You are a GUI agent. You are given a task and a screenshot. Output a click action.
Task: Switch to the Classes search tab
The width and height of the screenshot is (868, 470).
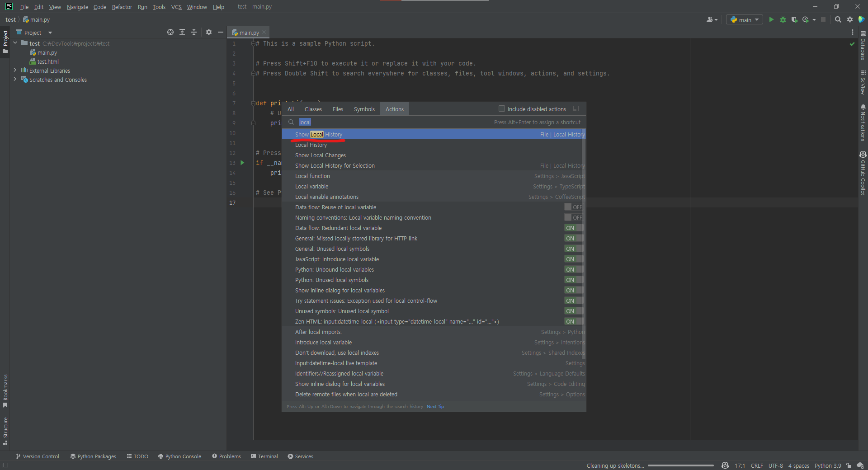pyautogui.click(x=313, y=109)
